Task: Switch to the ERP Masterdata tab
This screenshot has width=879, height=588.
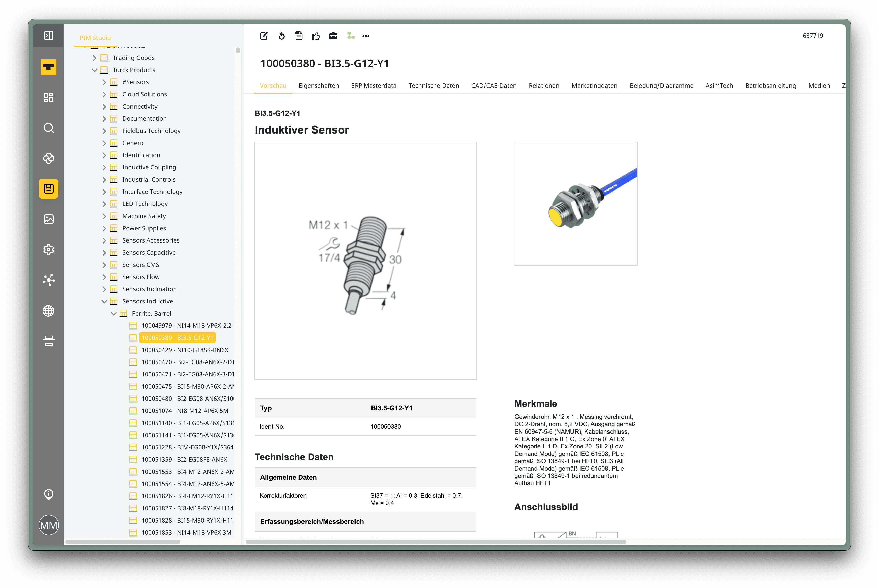Action: coord(374,85)
